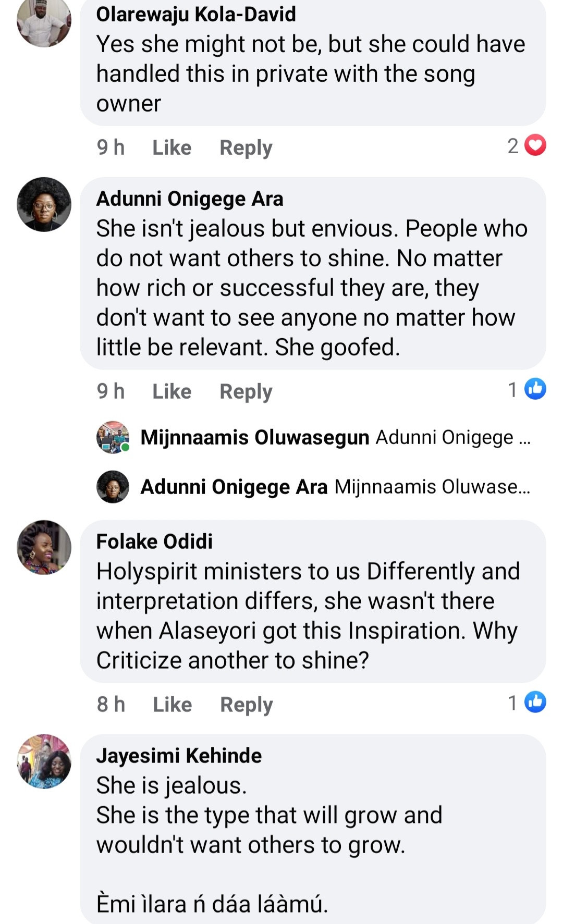The height and width of the screenshot is (924, 563).
Task: Open Folake Odidi's profile name link
Action: click(154, 541)
